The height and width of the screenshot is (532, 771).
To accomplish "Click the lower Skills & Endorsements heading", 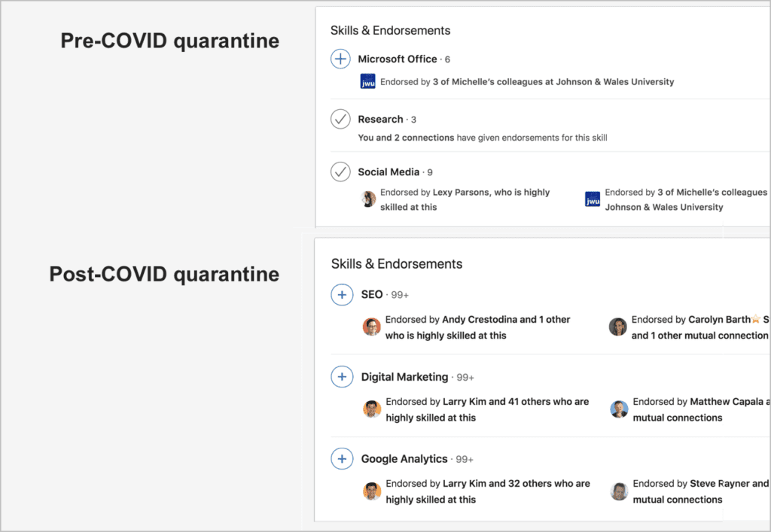I will (396, 264).
